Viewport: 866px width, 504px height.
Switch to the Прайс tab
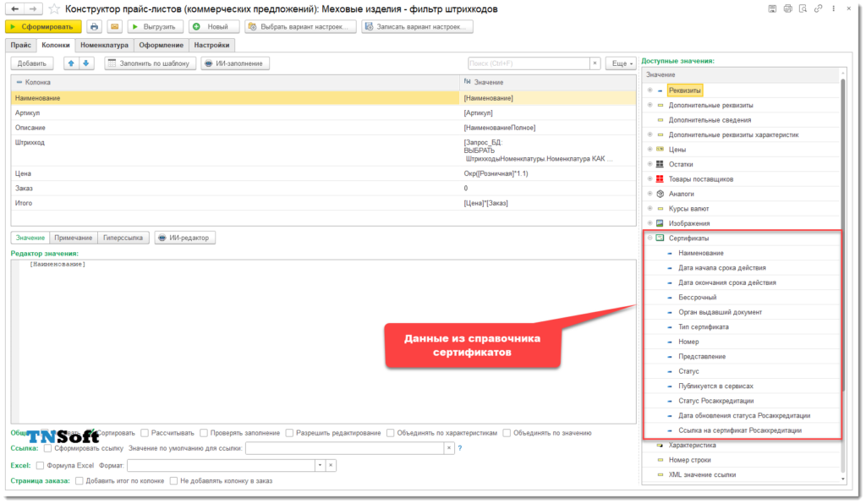(x=21, y=46)
